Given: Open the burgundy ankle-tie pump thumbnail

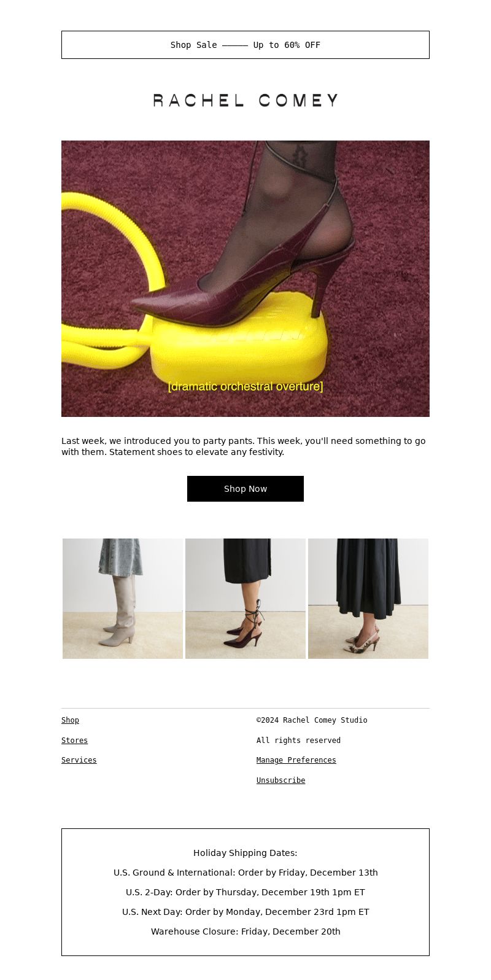Looking at the screenshot, I should [x=245, y=599].
